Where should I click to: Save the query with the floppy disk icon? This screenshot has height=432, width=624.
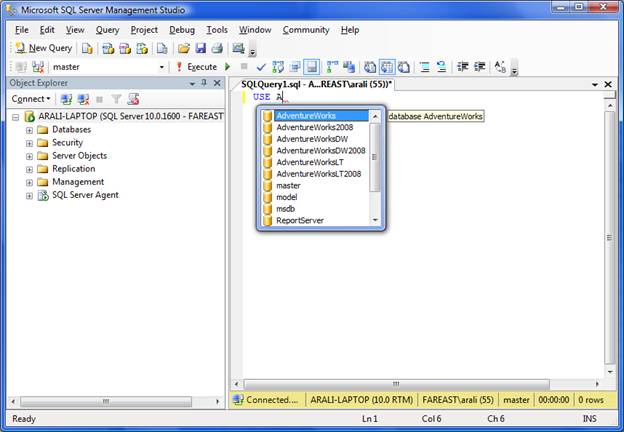coord(201,49)
